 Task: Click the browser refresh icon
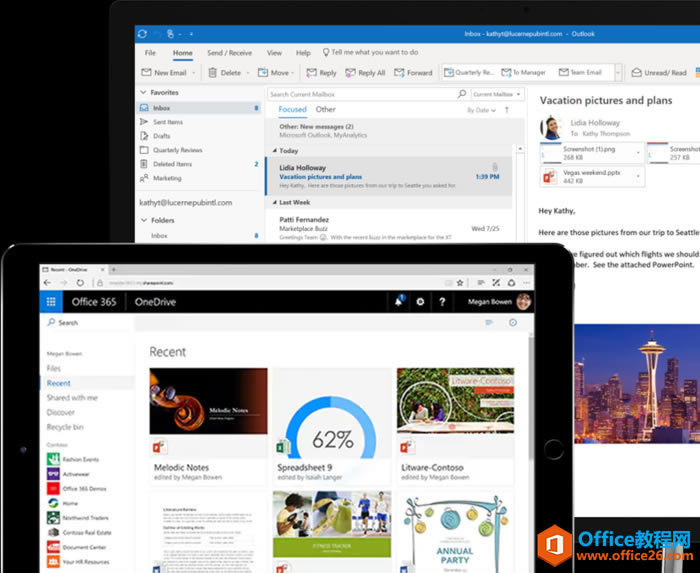click(x=80, y=283)
